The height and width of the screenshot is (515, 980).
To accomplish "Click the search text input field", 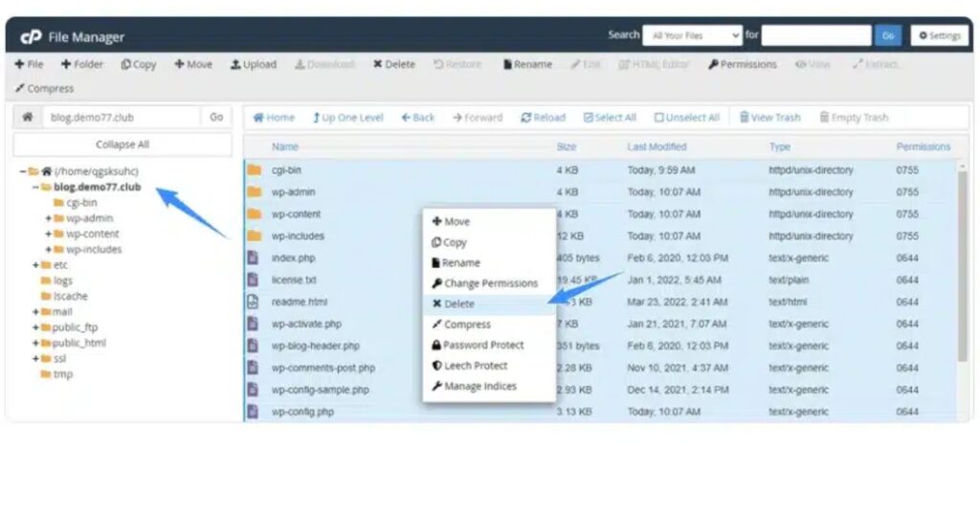I will tap(814, 35).
